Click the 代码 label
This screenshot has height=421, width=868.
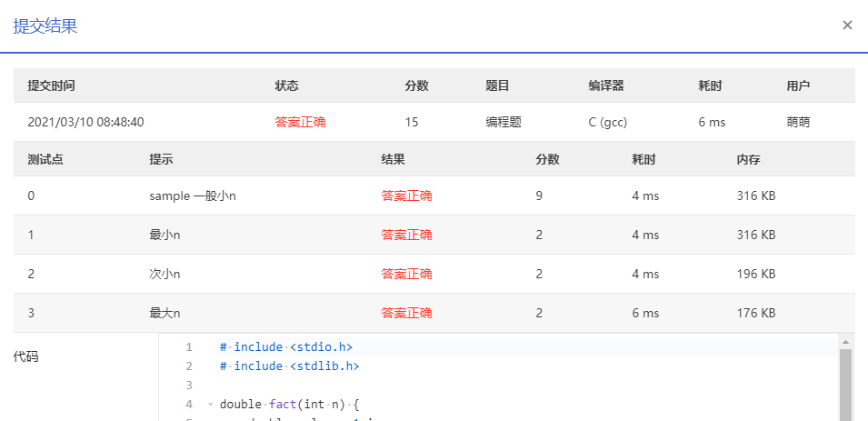tap(25, 356)
